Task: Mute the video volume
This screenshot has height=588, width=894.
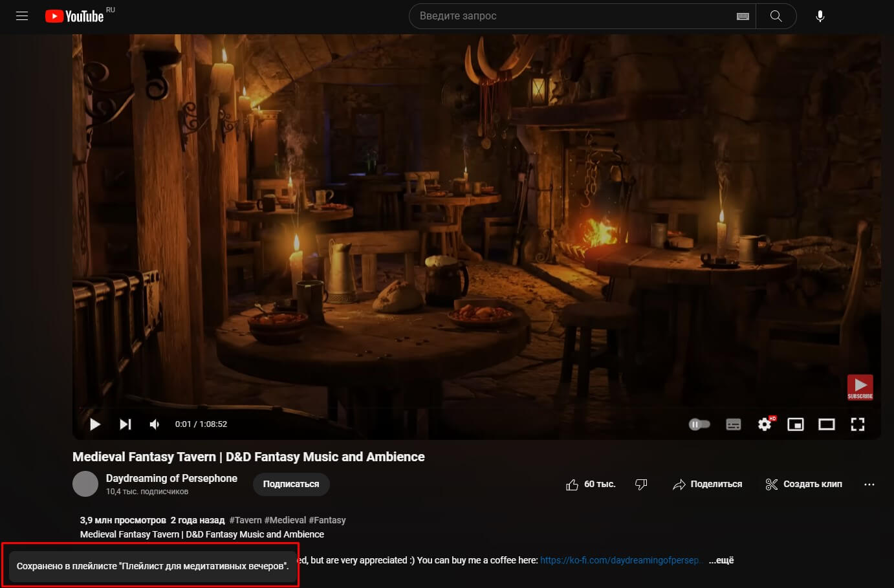Action: click(155, 424)
